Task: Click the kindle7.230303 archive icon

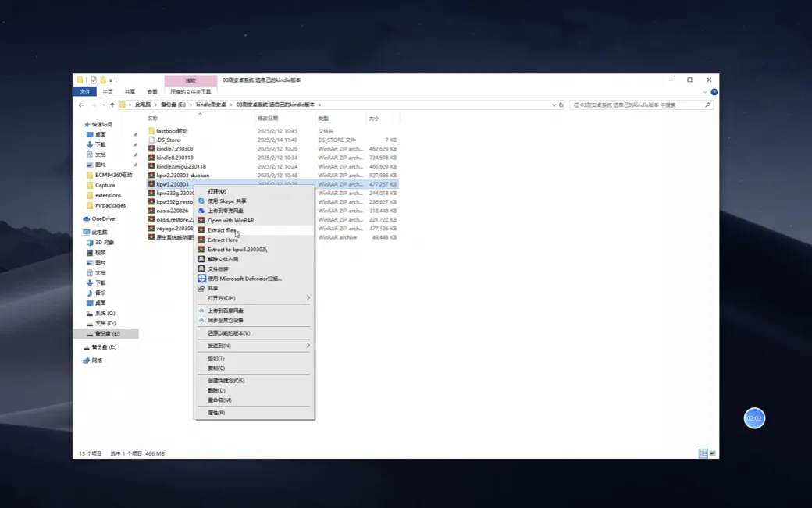Action: (x=151, y=148)
